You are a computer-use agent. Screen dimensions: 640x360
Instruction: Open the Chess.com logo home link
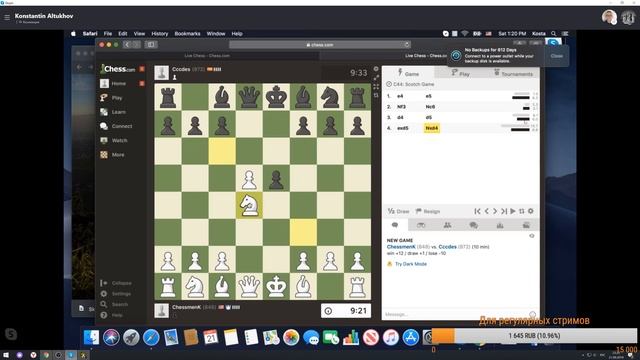coord(118,69)
